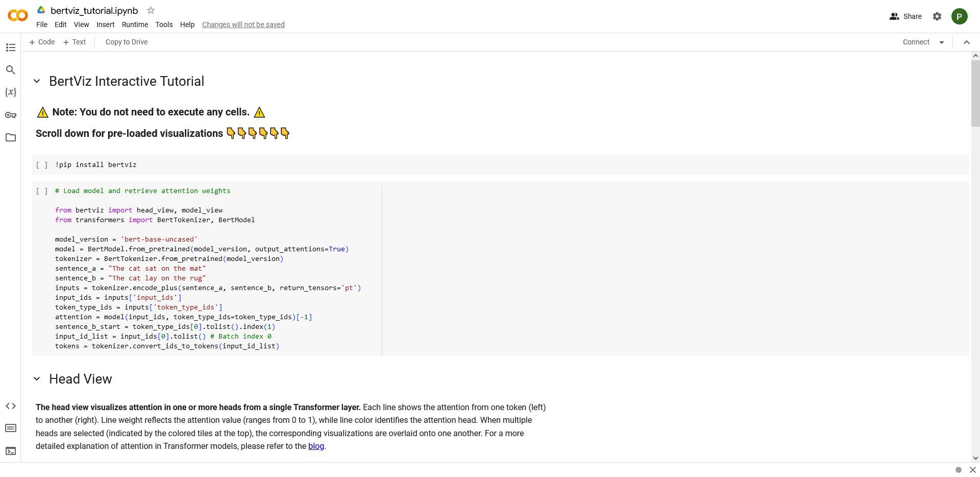
Task: Open find and replace search sidebar
Action: tap(11, 70)
